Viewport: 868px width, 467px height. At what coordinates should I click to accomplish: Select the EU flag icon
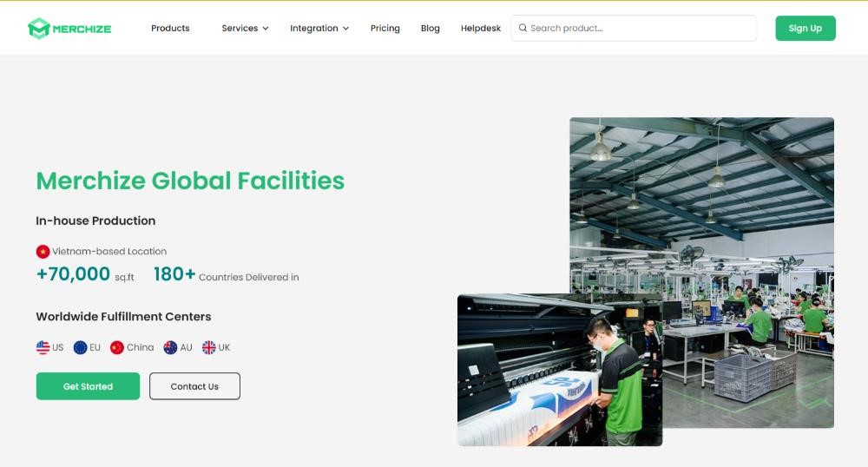click(80, 347)
